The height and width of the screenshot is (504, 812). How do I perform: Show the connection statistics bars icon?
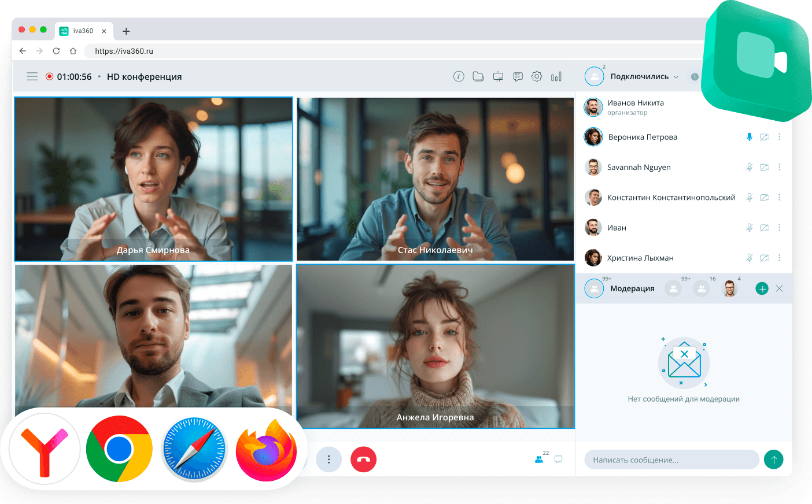click(556, 76)
